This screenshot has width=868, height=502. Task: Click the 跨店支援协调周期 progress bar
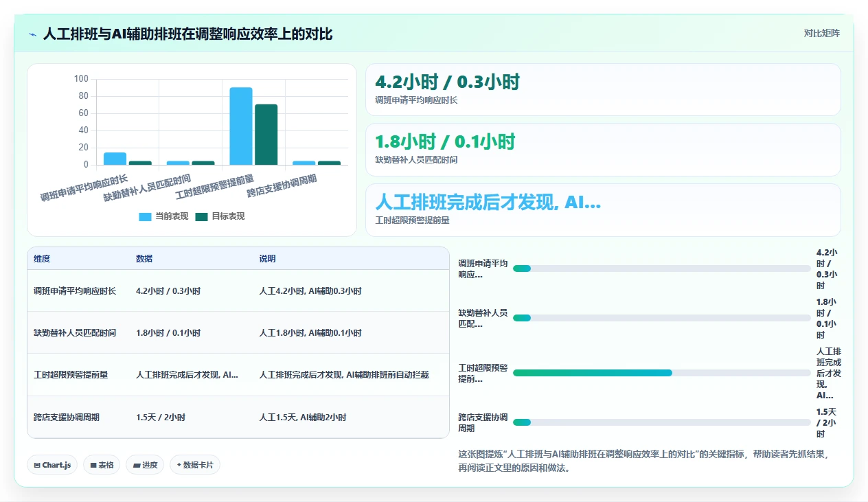[662, 422]
